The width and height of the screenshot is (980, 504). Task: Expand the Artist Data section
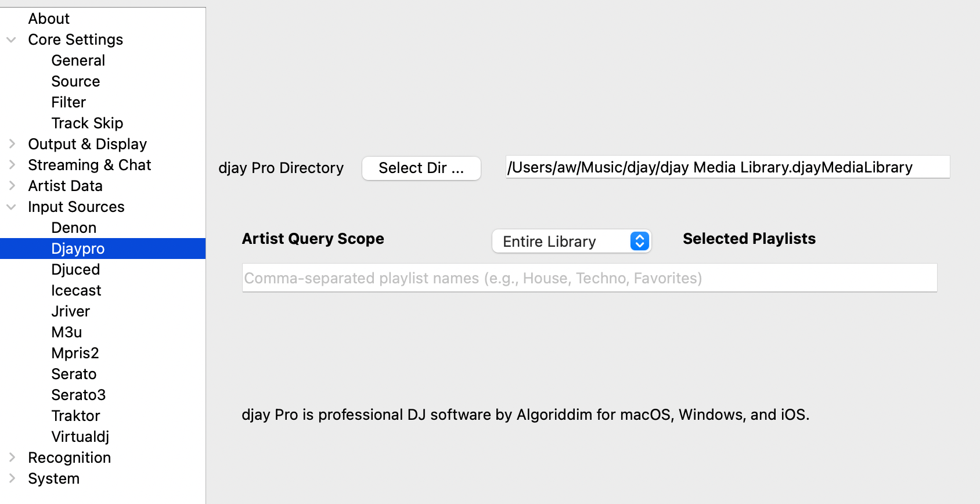pos(12,186)
